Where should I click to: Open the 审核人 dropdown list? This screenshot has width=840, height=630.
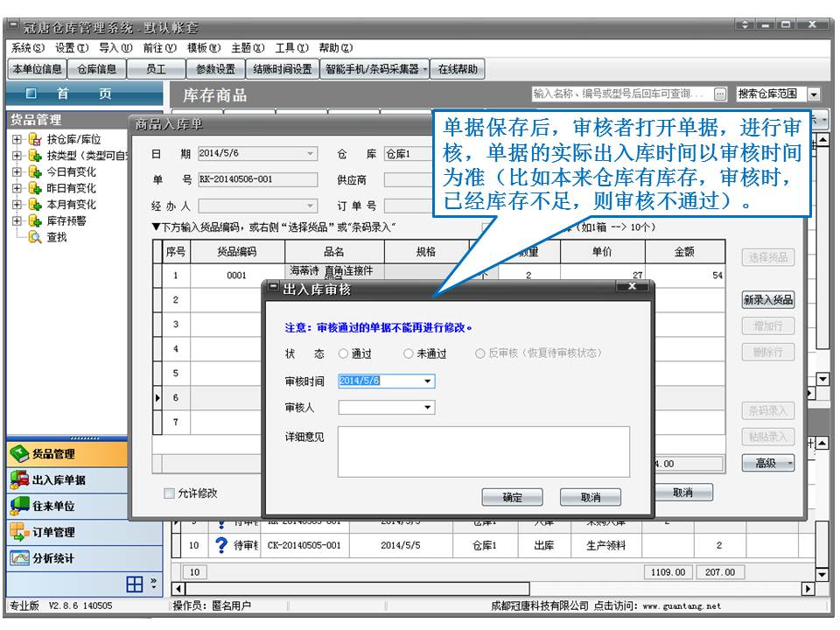point(428,408)
